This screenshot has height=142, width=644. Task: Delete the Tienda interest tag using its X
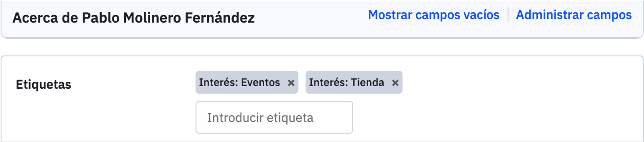[x=395, y=83]
